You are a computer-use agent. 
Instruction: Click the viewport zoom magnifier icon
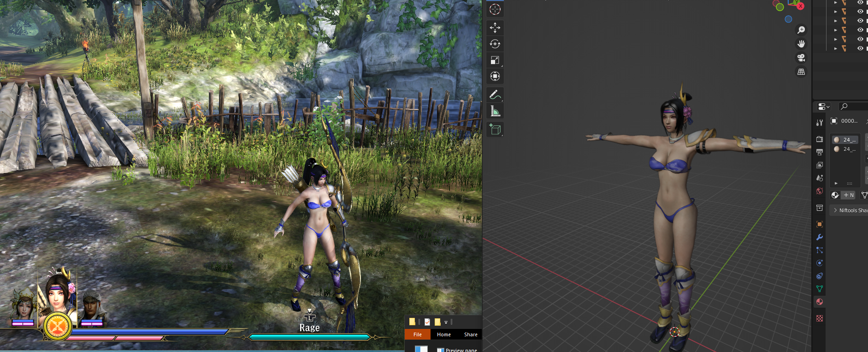pos(801,30)
